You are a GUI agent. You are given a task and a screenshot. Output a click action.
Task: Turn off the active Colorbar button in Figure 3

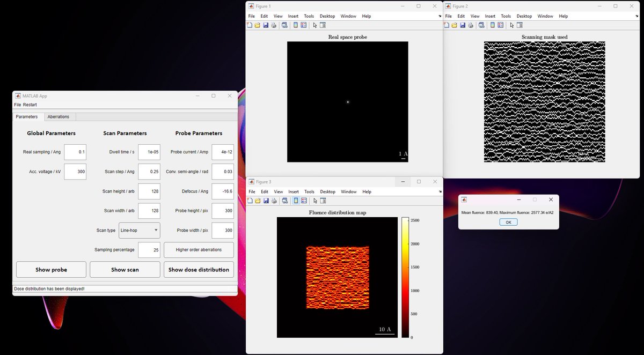click(x=296, y=201)
